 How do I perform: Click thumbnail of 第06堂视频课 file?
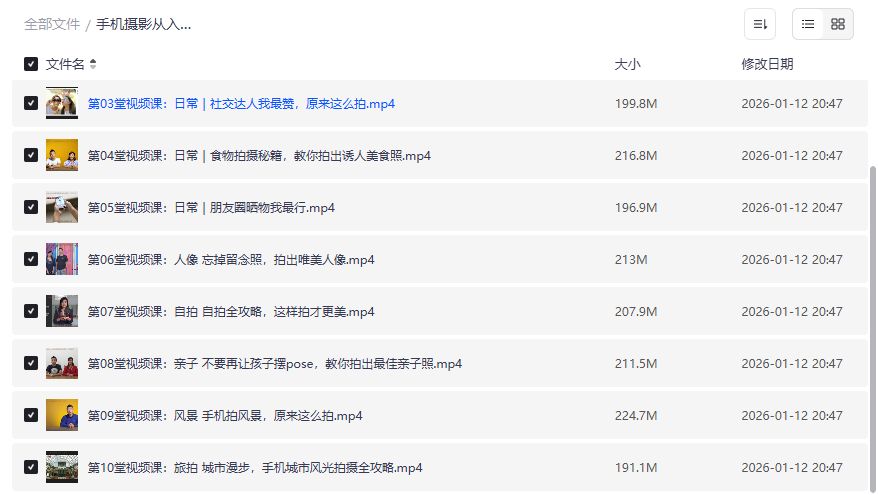click(x=62, y=259)
